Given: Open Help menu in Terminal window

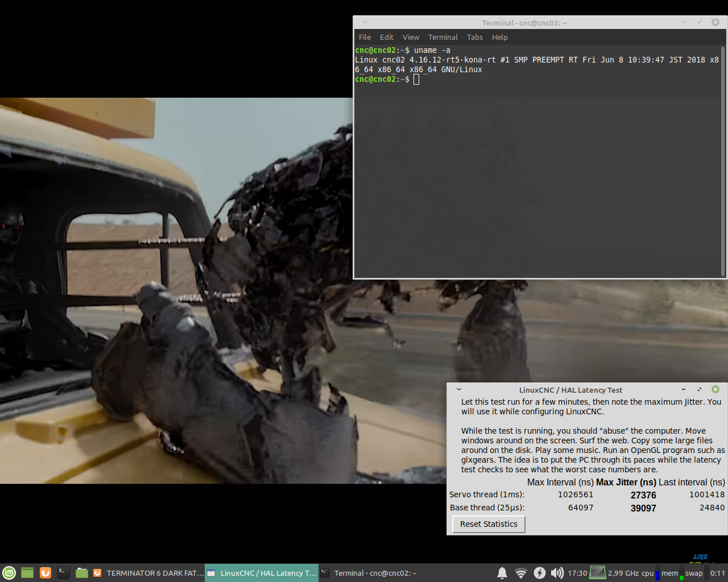Looking at the screenshot, I should coord(499,37).
